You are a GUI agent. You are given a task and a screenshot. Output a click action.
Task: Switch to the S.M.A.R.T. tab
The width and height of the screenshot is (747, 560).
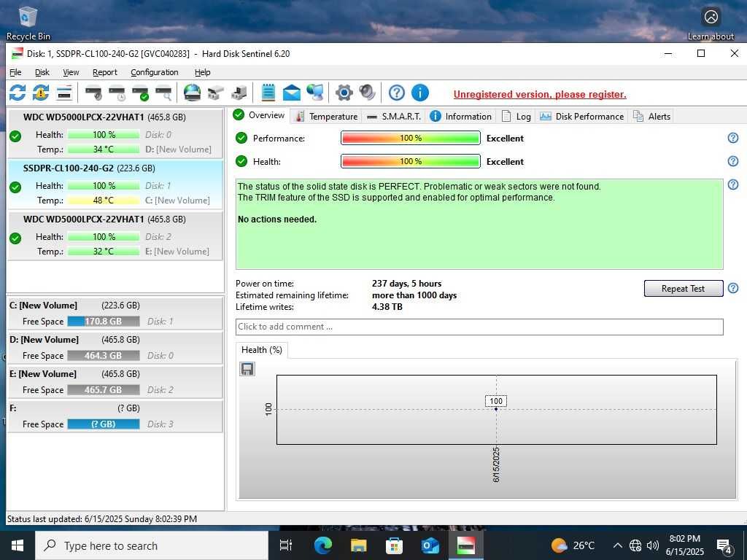point(395,116)
